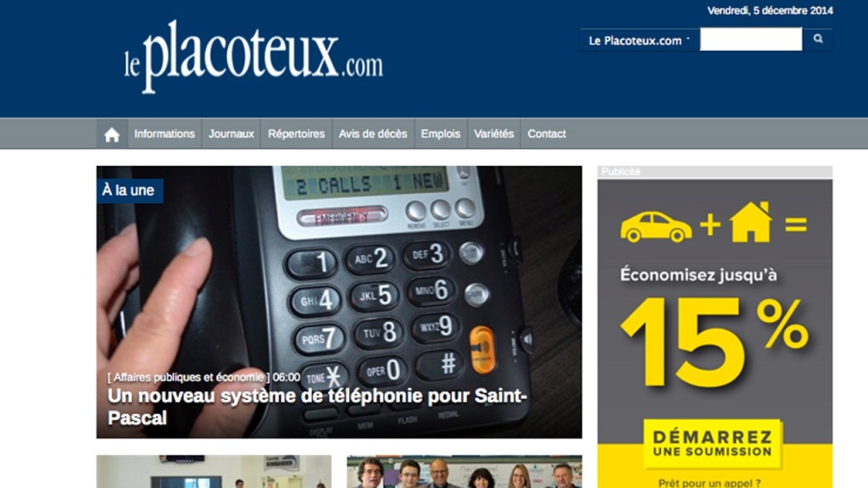Image resolution: width=868 pixels, height=488 pixels.
Task: Click the search magnifier icon
Action: coord(818,39)
